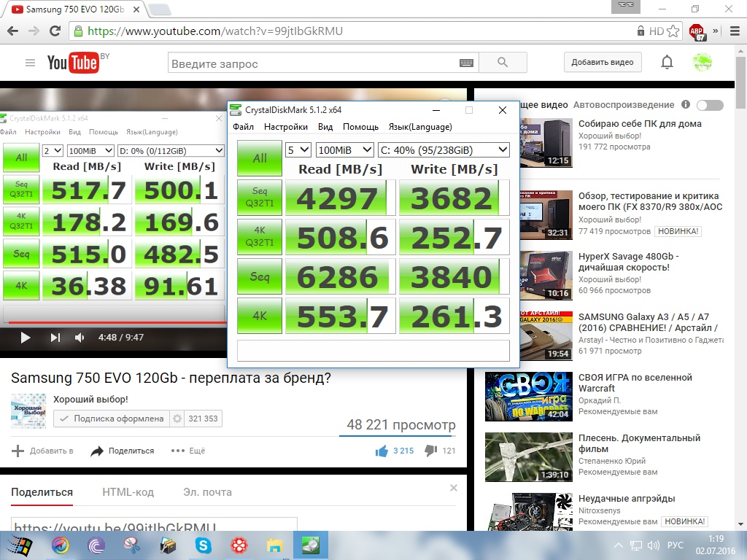This screenshot has width=747, height=560.
Task: Open drive selector C: 40% (95/238GiB)
Action: [x=444, y=150]
